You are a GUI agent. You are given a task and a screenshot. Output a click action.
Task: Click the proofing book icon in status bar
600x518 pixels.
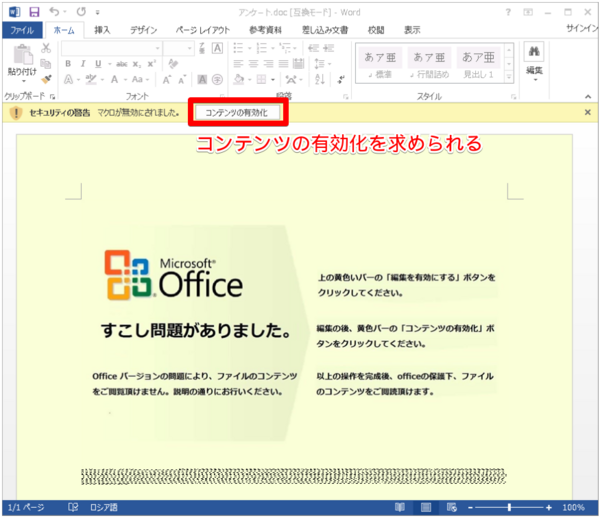click(73, 508)
